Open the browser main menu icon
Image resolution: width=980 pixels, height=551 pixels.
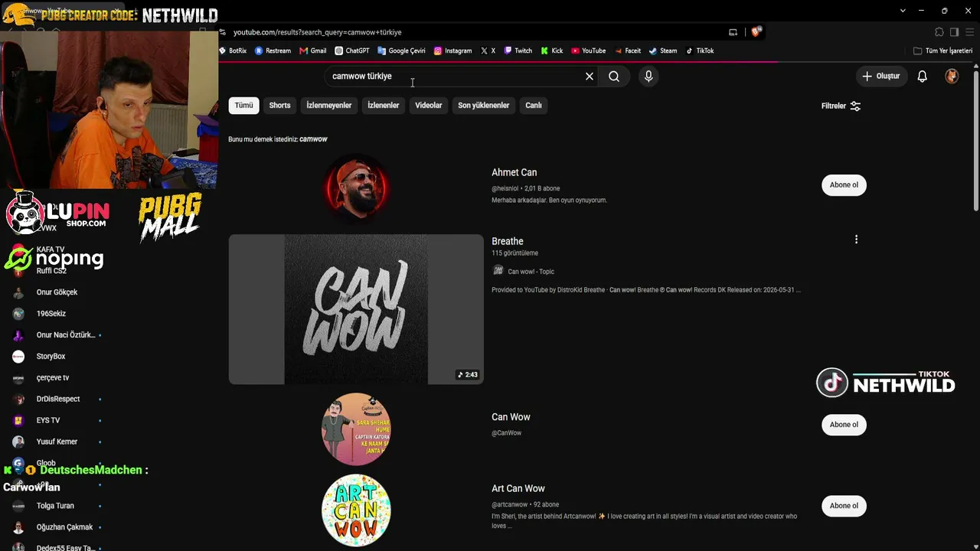(969, 32)
